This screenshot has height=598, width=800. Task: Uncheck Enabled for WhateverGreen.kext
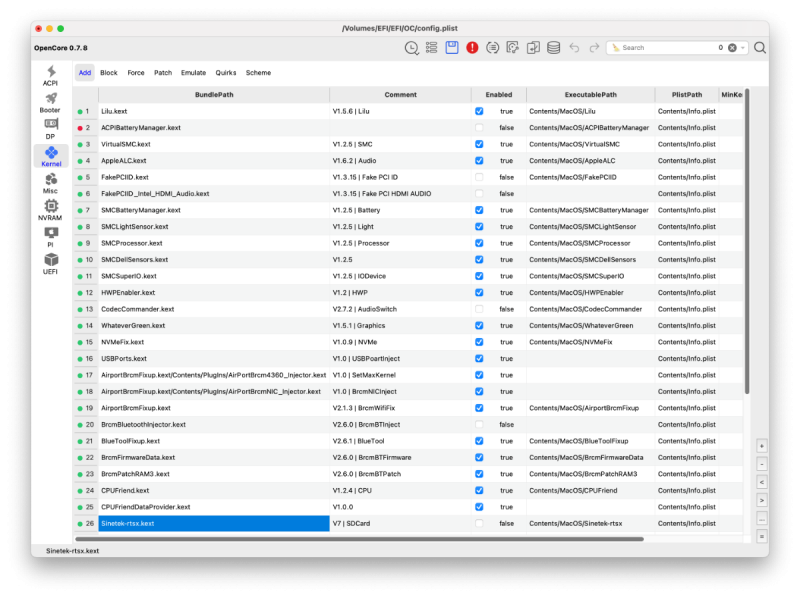479,326
